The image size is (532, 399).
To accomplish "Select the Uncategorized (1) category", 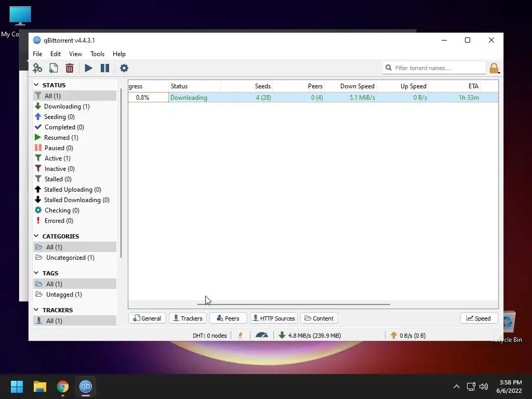I will tap(75, 258).
